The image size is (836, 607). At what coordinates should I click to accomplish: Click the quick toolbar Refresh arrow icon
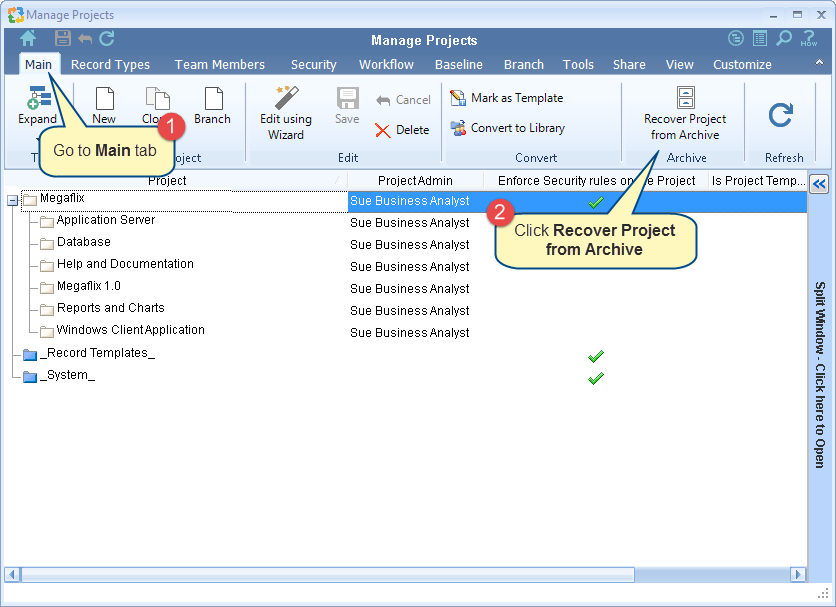107,38
